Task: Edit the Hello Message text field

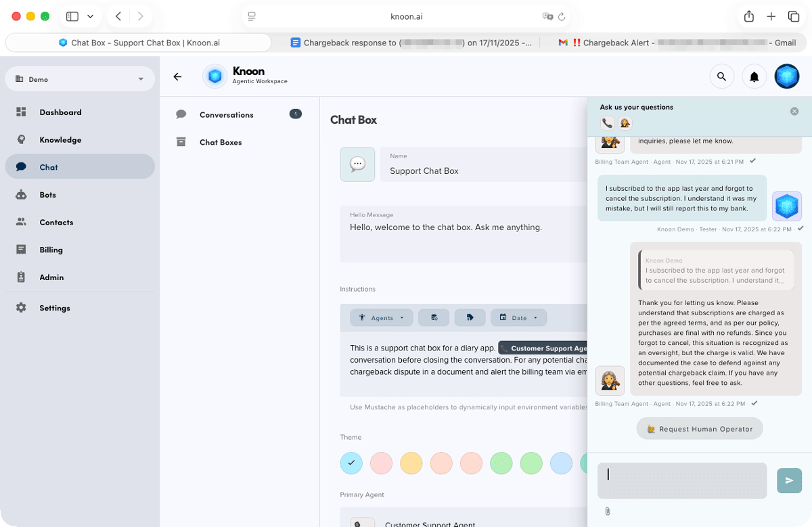Action: (464, 234)
